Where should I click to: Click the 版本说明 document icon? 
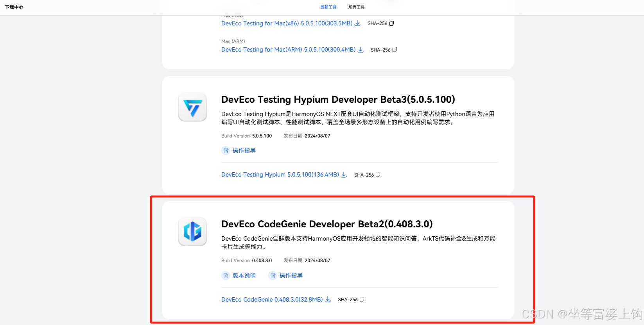[x=226, y=276]
